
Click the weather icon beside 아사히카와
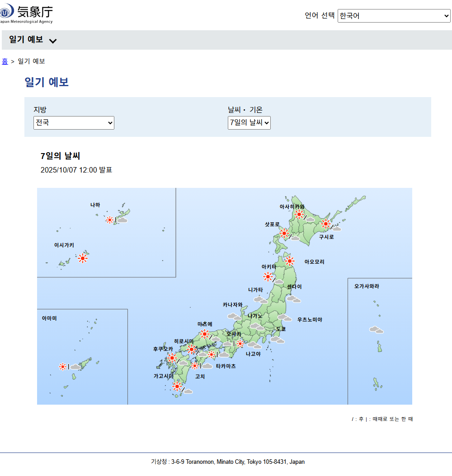(298, 215)
